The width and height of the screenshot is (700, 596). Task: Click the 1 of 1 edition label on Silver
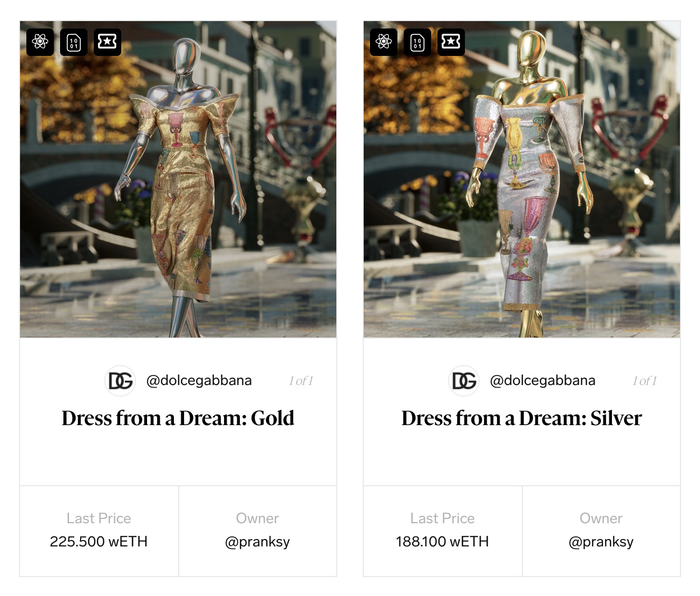645,381
